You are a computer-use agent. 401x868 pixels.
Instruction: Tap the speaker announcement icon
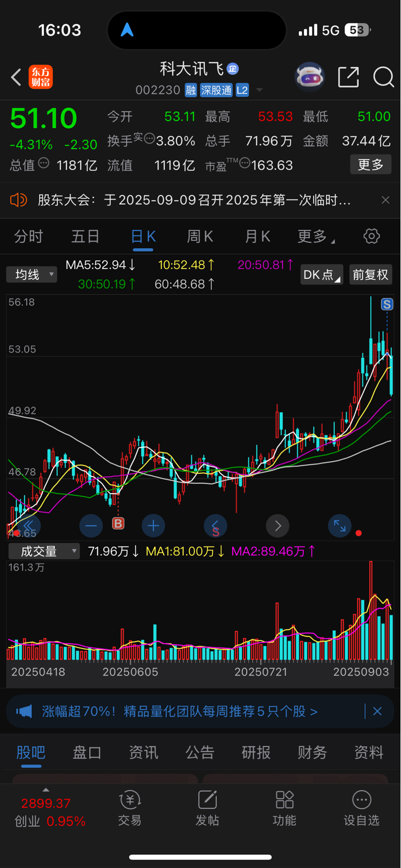(x=18, y=200)
